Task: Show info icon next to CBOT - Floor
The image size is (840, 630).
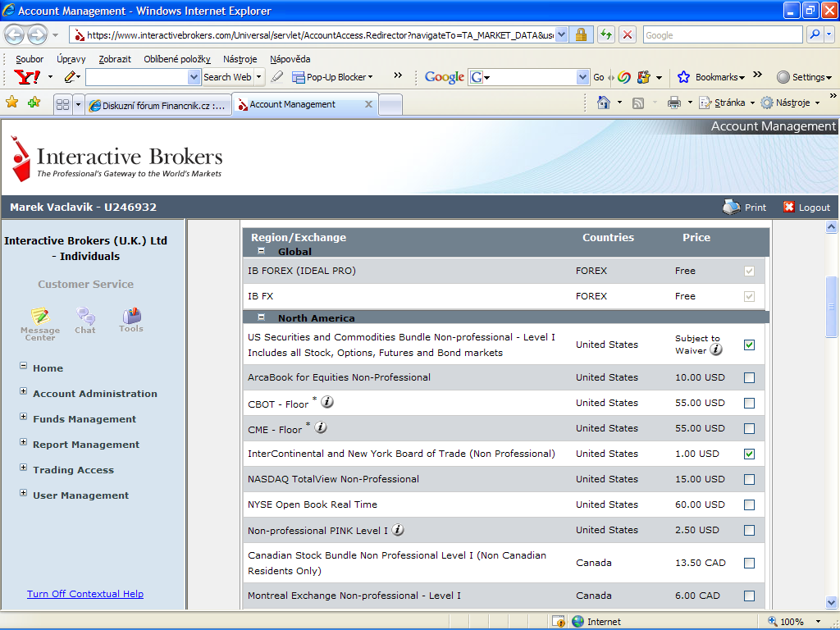Action: 326,402
